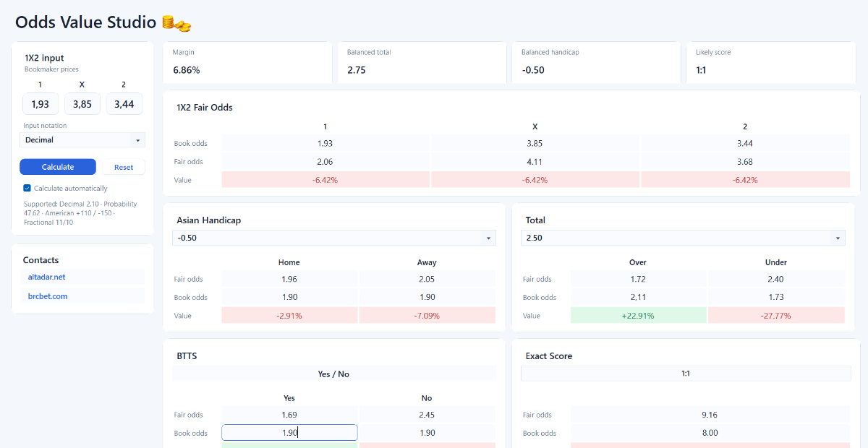Edit the draw price 3,85 field
The height and width of the screenshot is (448, 868).
pyautogui.click(x=82, y=104)
